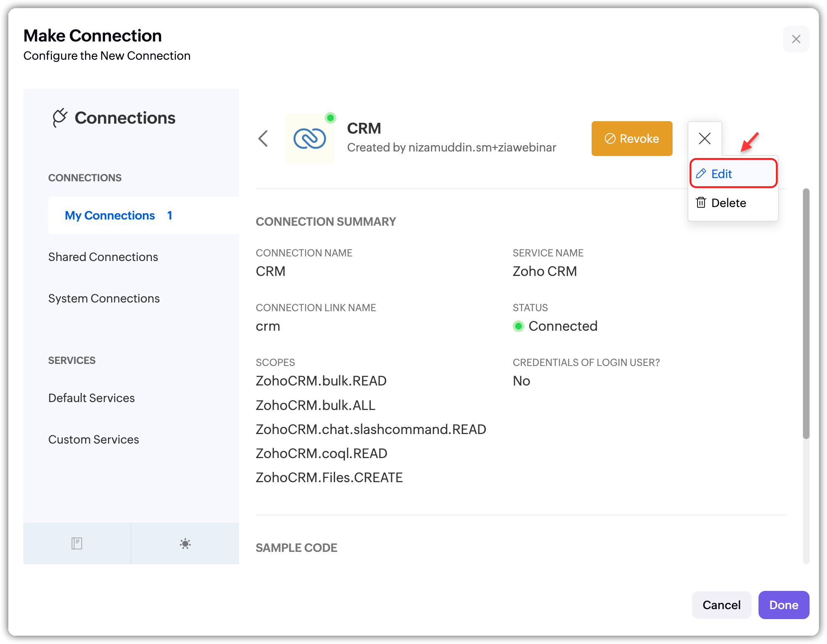This screenshot has height=644, width=827.
Task: Click the Cancel button
Action: [721, 605]
